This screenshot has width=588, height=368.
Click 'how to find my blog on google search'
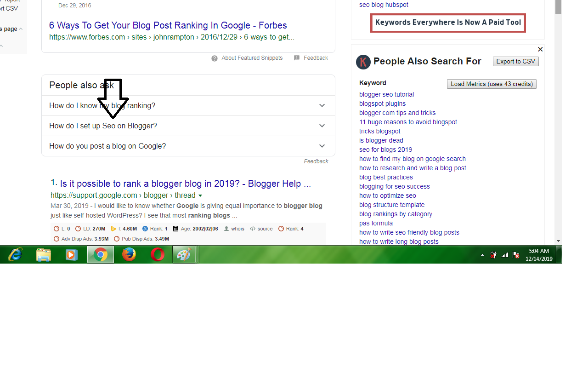coord(412,159)
